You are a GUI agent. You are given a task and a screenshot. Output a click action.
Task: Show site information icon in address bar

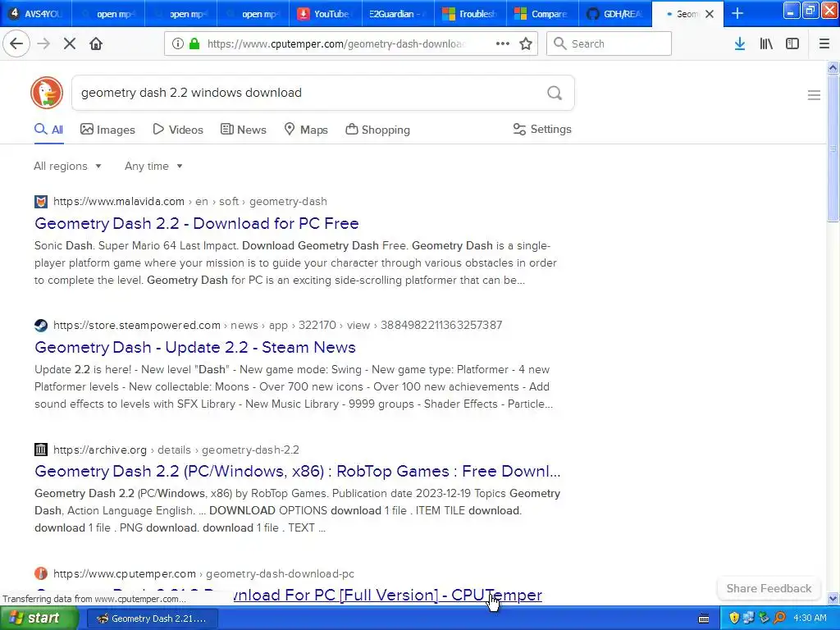[x=177, y=44]
